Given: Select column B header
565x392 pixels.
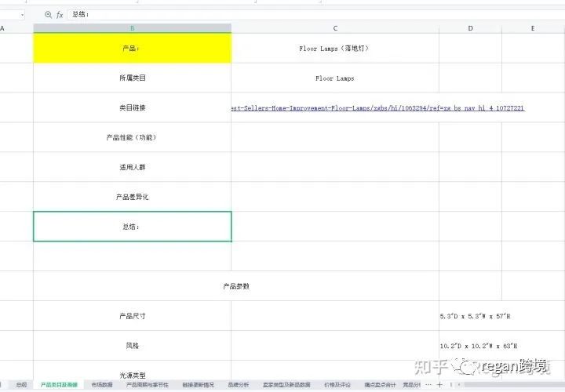Looking at the screenshot, I should click(133, 28).
